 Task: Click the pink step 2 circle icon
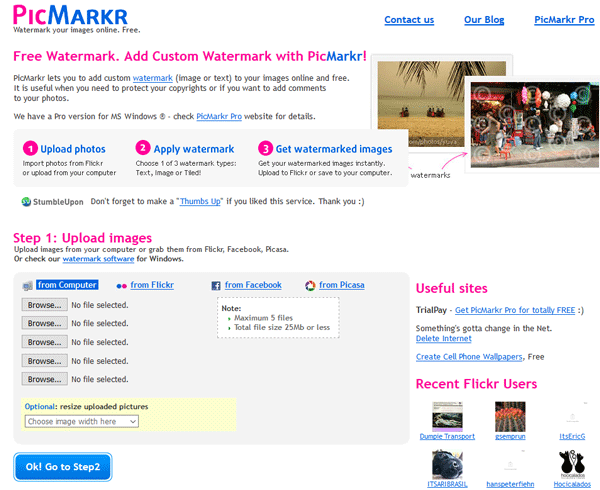coord(143,148)
